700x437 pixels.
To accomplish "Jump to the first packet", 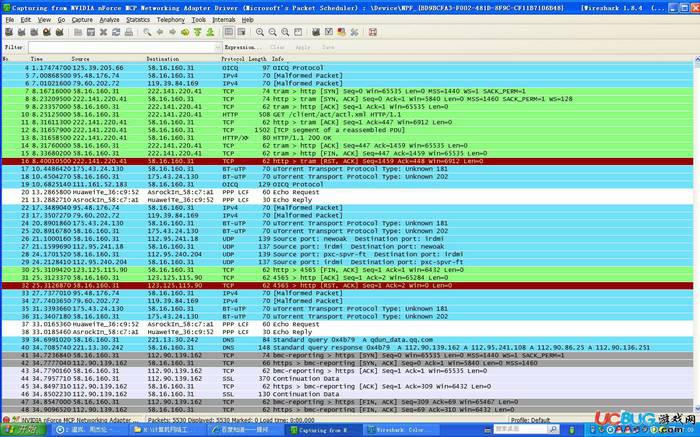I will click(198, 32).
